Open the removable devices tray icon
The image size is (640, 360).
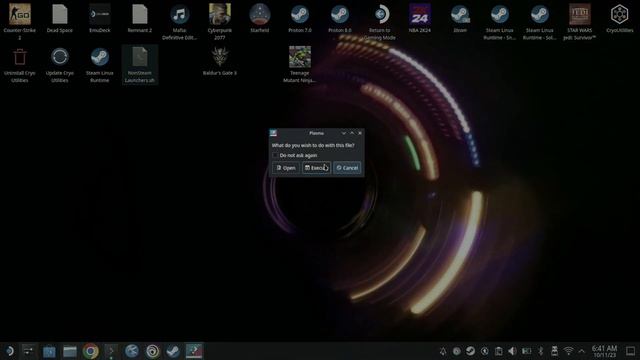pyautogui.click(x=554, y=351)
